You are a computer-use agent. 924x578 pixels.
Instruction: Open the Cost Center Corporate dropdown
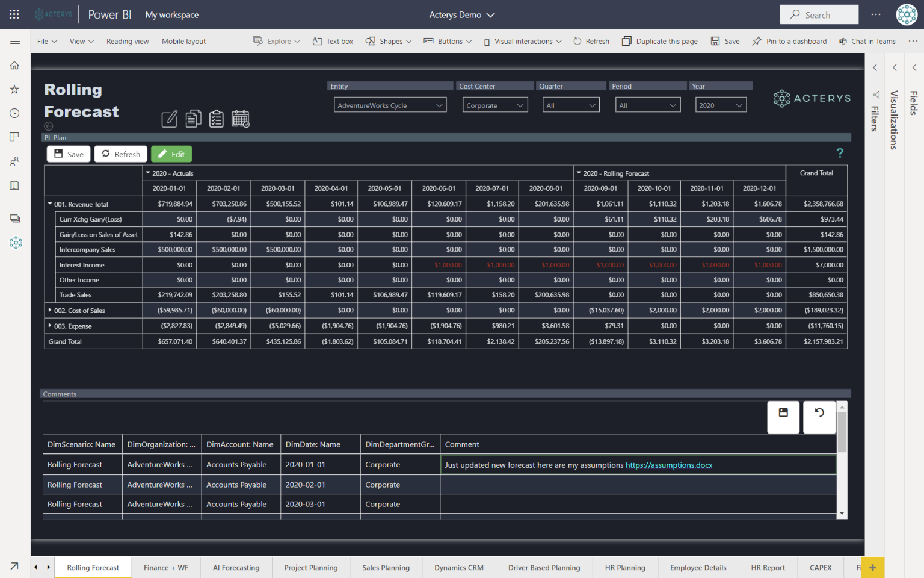494,105
